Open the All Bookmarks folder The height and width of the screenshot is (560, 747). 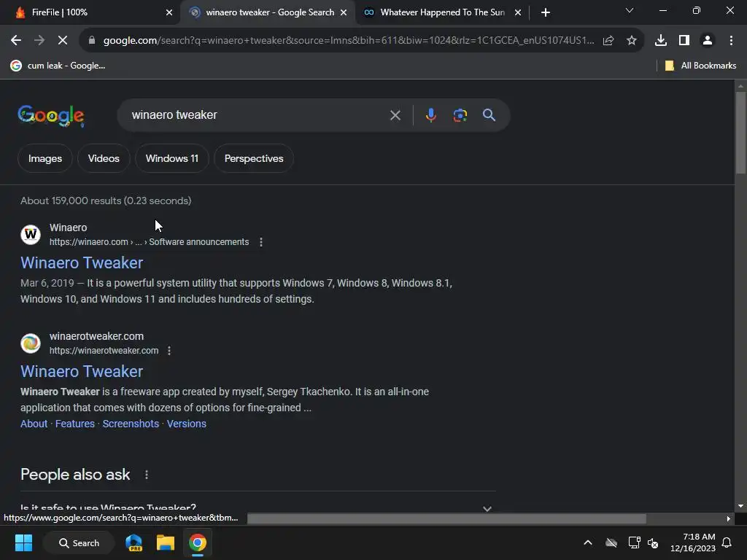pos(700,66)
